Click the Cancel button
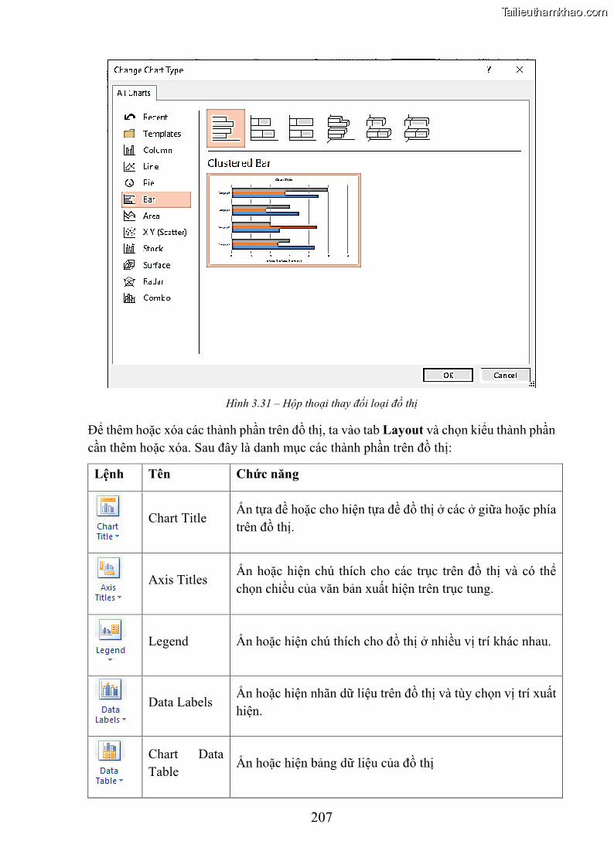 pos(505,375)
